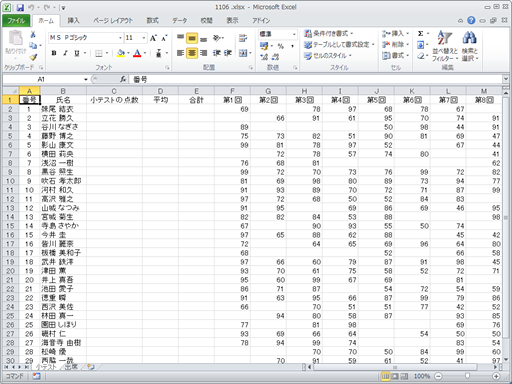
Task: Click the zoom slider handle
Action: click(467, 376)
